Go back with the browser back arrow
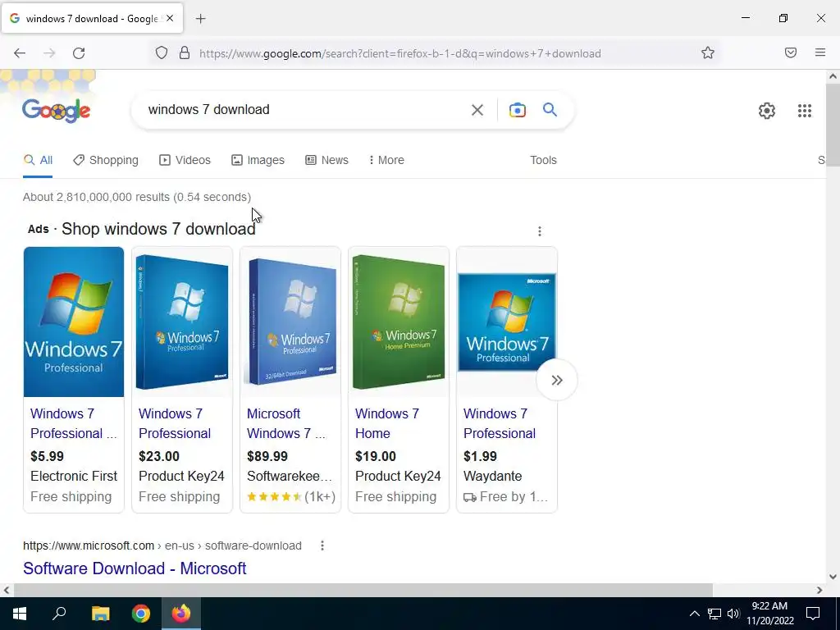 click(20, 53)
